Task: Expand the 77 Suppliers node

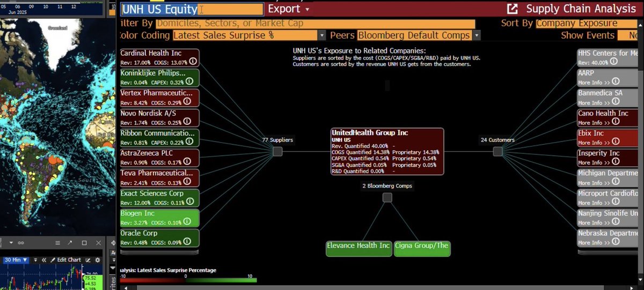Action: pos(277,152)
